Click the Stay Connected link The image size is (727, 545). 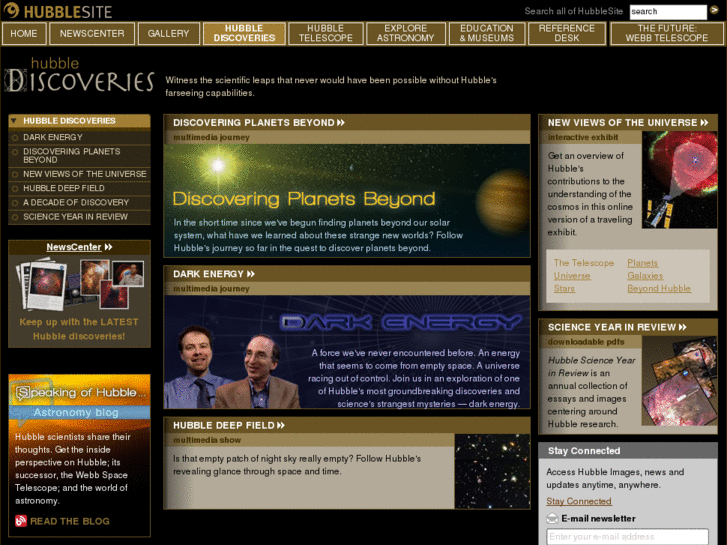(x=579, y=501)
